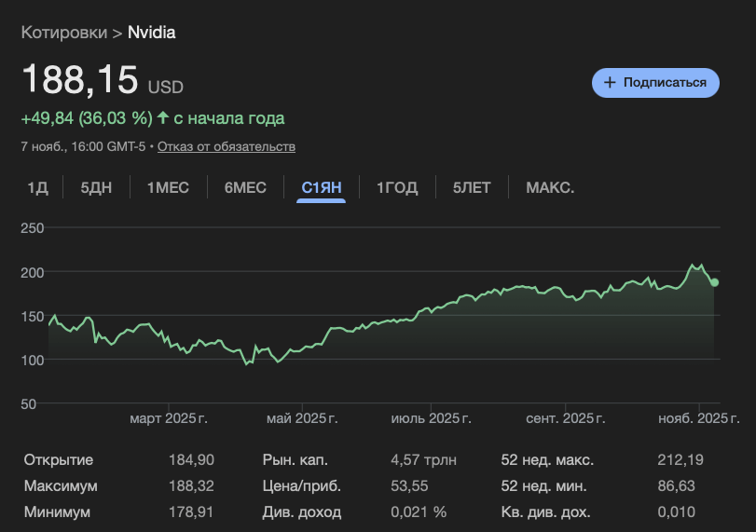This screenshot has width=756, height=532.
Task: Select the 1МЕС range tab
Action: (168, 187)
